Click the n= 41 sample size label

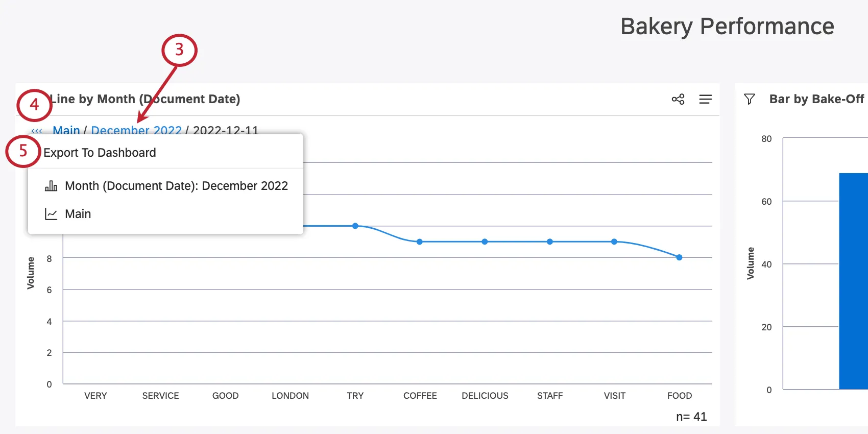pyautogui.click(x=691, y=417)
